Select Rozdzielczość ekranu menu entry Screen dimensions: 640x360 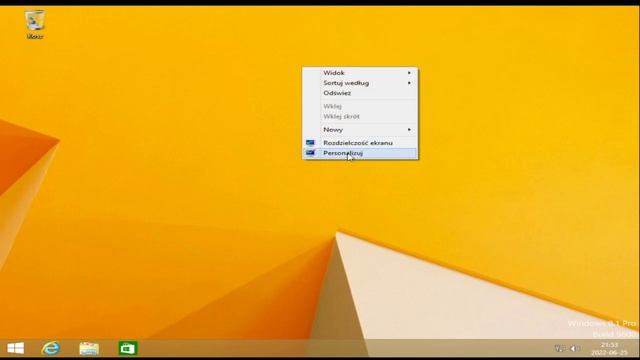[360, 143]
